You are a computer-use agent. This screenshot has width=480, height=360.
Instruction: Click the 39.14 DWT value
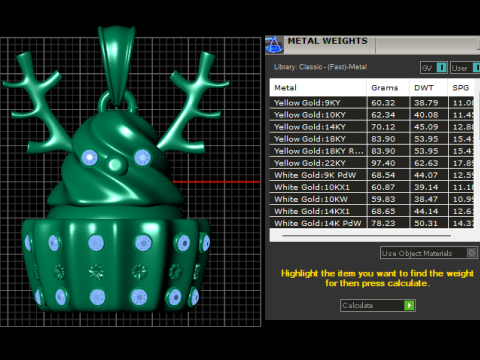[x=426, y=187]
